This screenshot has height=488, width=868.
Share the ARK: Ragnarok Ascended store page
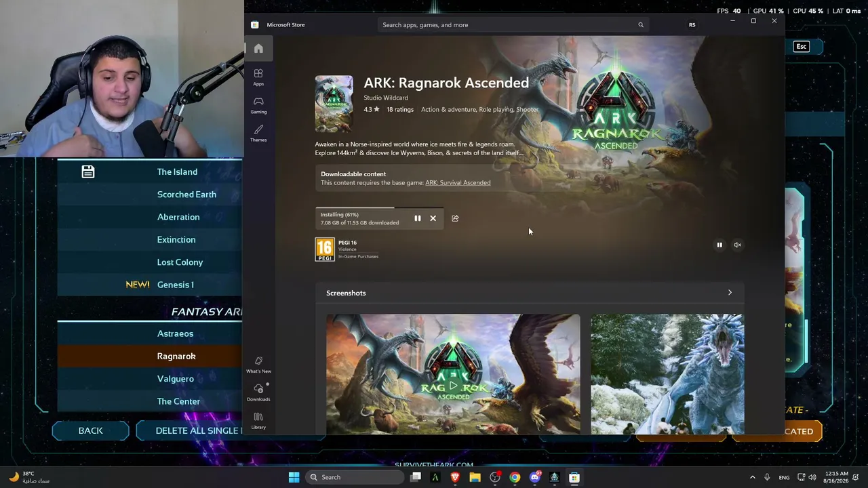tap(455, 218)
